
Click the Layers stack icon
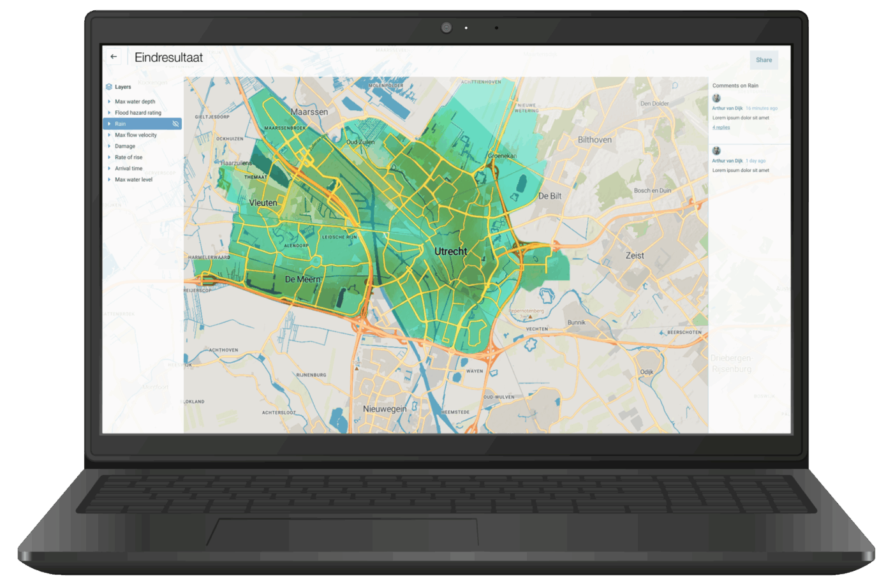109,87
